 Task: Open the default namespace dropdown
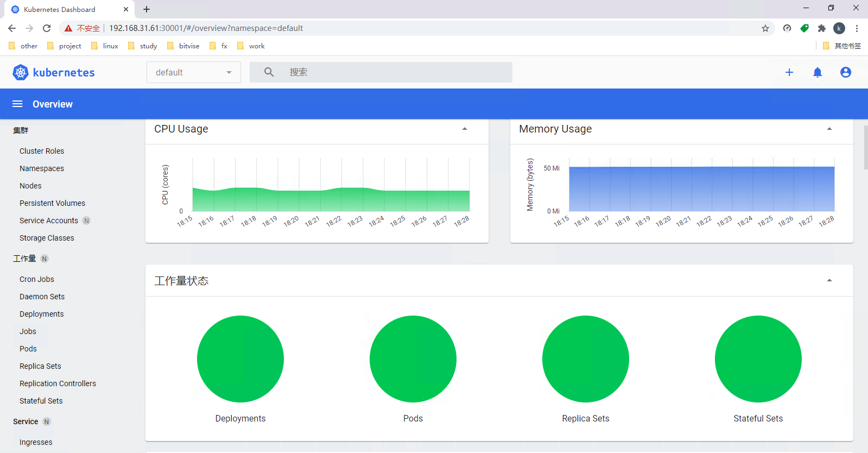tap(193, 72)
